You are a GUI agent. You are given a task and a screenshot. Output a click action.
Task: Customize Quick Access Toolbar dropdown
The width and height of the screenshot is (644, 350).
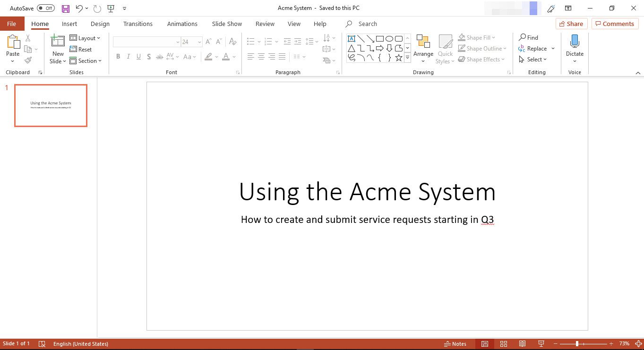click(x=124, y=9)
